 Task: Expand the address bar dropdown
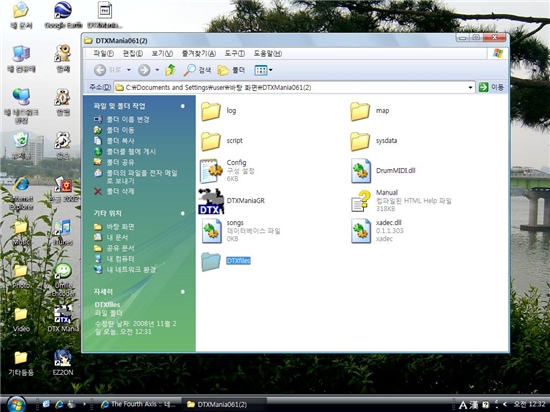470,88
